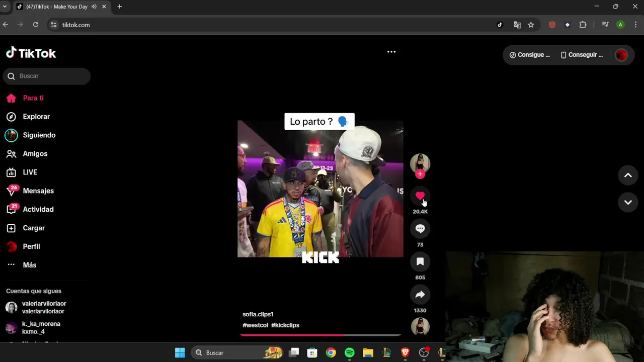Close the TikTok tab

coord(104,7)
